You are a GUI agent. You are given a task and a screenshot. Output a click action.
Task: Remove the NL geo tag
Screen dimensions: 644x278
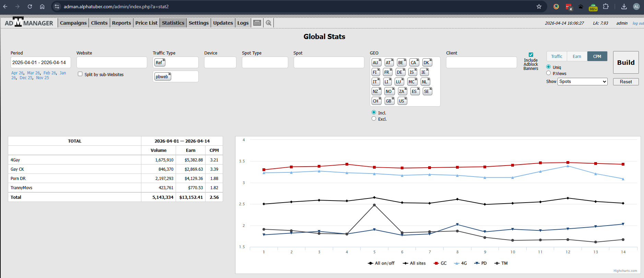[429, 79]
